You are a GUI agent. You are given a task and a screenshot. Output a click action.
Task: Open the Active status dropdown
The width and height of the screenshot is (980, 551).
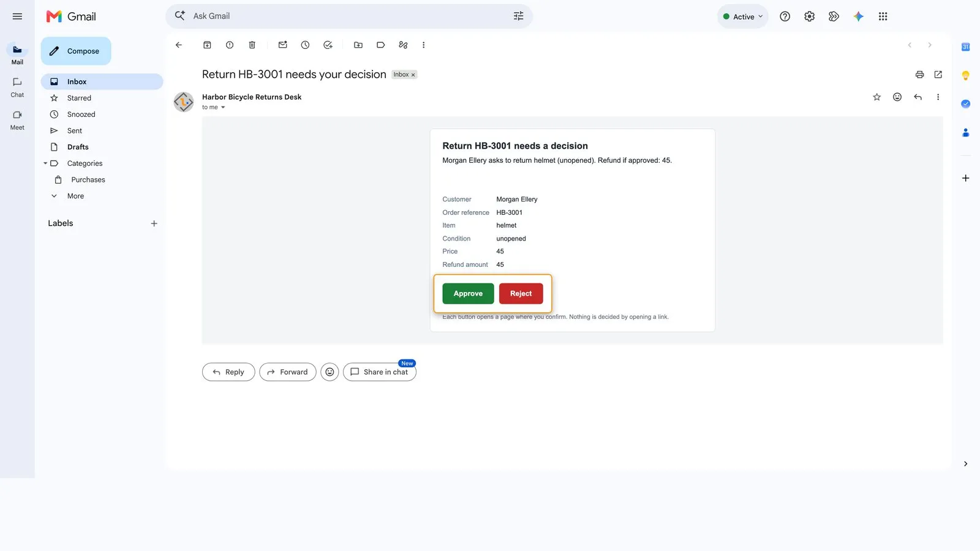click(x=742, y=17)
